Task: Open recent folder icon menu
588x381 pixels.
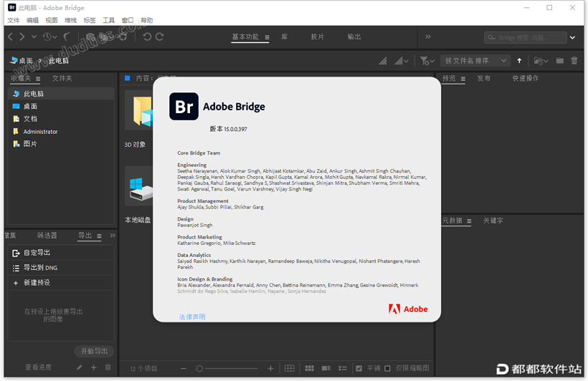Action: tap(541, 61)
